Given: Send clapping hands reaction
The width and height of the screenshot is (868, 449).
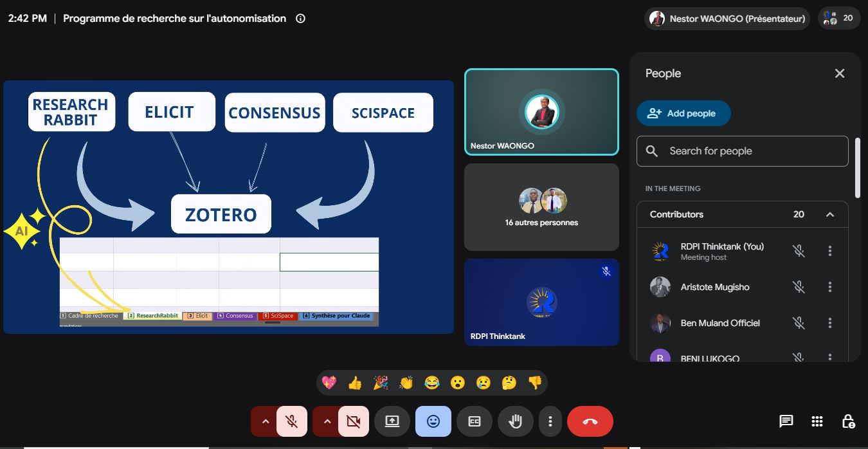Looking at the screenshot, I should [406, 383].
